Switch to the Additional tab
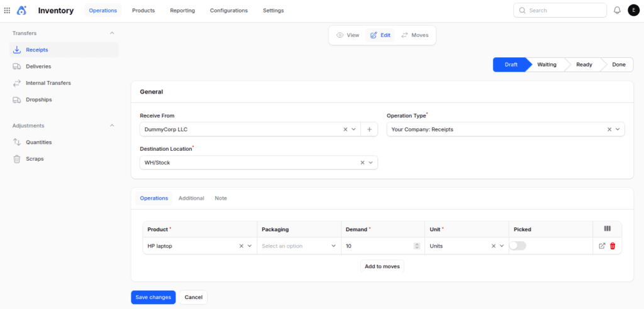 point(191,198)
